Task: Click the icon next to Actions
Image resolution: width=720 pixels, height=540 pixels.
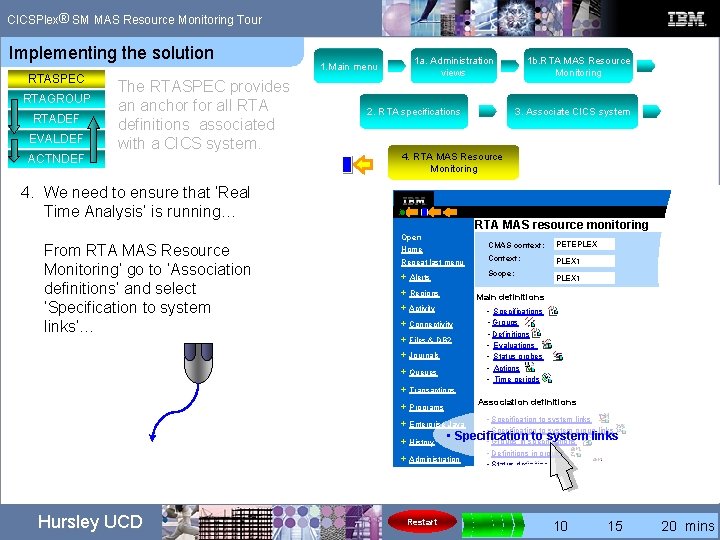Action: pyautogui.click(x=530, y=367)
